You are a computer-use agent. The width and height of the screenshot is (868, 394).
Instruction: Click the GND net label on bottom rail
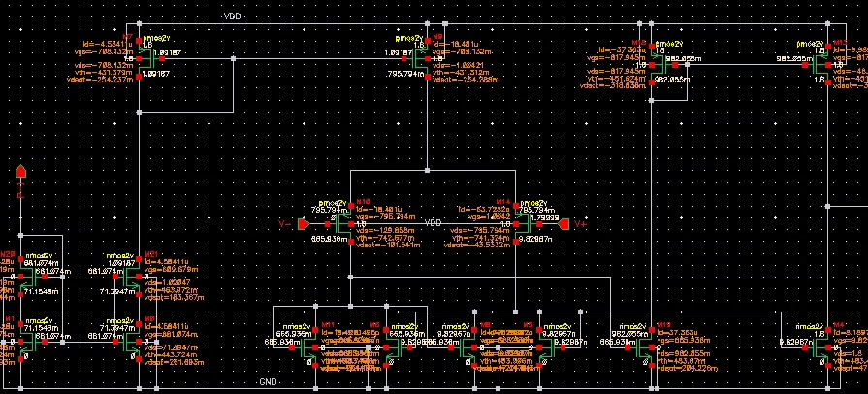tap(268, 383)
